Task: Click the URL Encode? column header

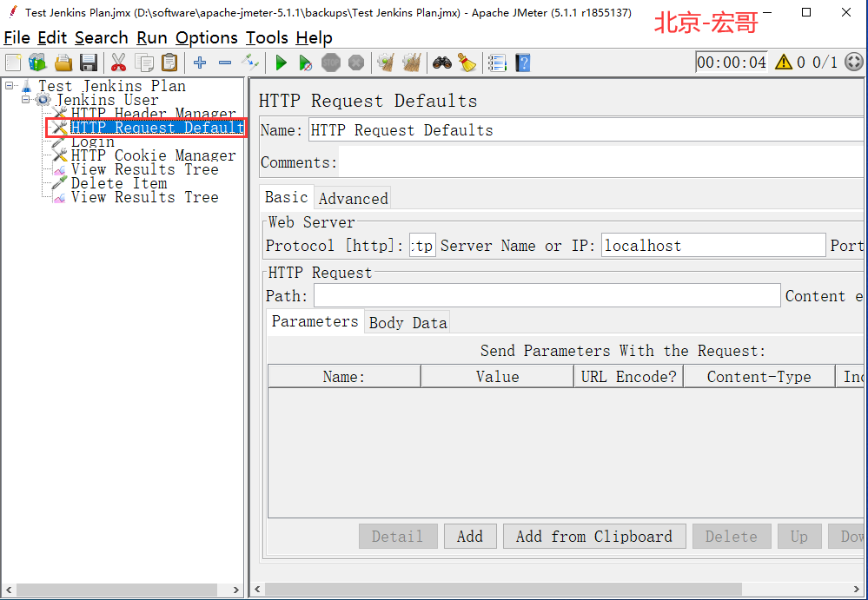Action: 628,377
